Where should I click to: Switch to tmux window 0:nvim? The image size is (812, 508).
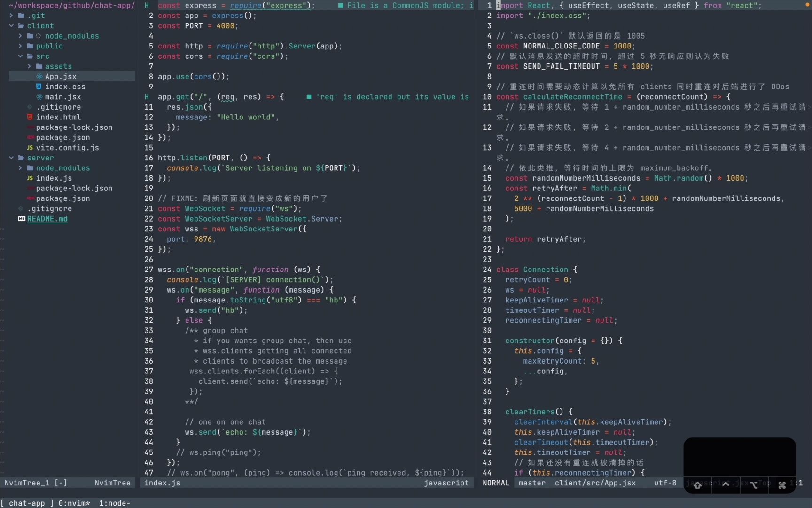pyautogui.click(x=74, y=503)
